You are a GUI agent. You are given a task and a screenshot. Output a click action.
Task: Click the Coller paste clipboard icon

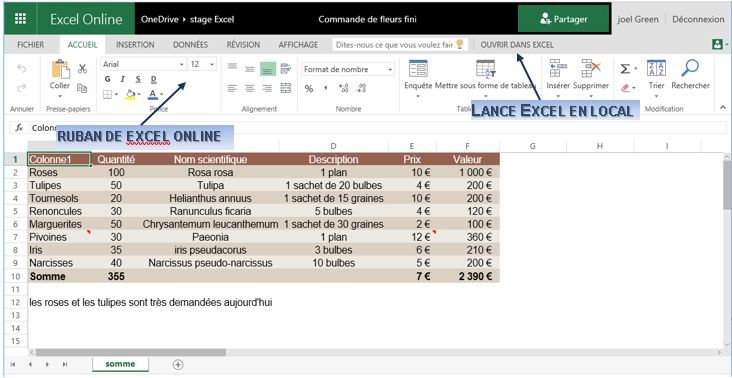click(x=60, y=69)
